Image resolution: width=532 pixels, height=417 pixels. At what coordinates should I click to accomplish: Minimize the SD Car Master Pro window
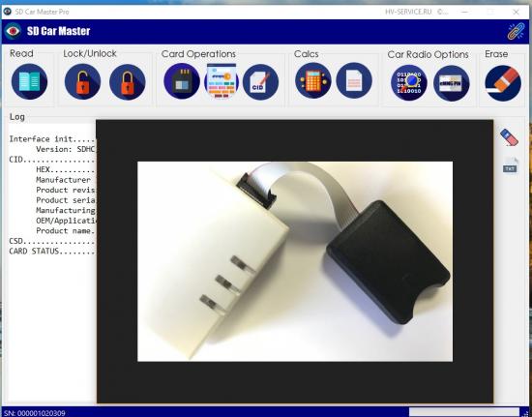tap(465, 12)
